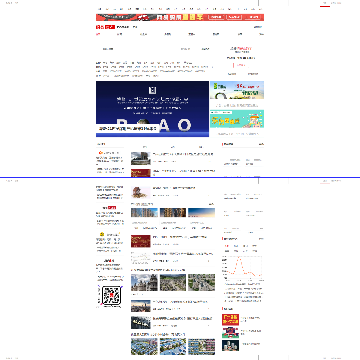Viewport: 360px width, 360px height.
Task: Open the teal advertisement with yellow lettering
Action: (237, 119)
